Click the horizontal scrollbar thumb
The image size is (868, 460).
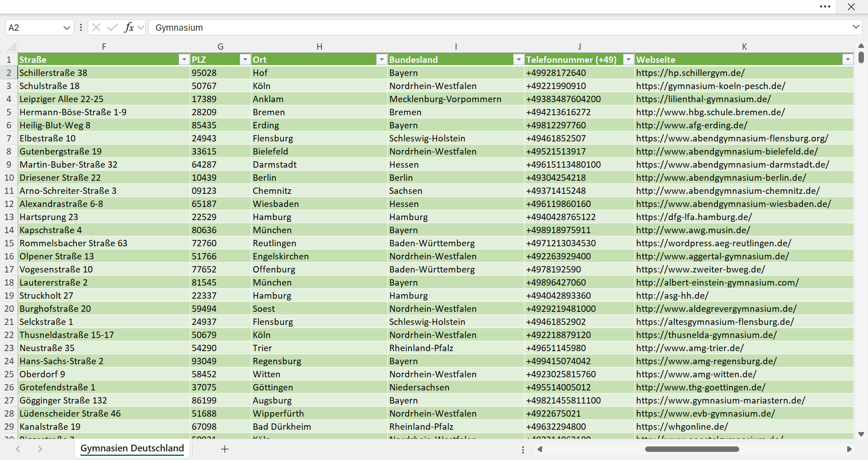click(692, 449)
